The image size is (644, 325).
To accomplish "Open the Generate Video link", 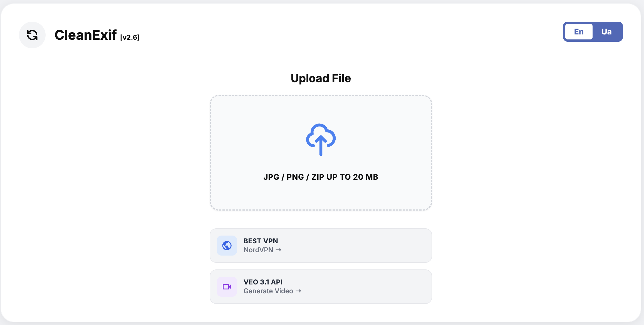I will [268, 291].
